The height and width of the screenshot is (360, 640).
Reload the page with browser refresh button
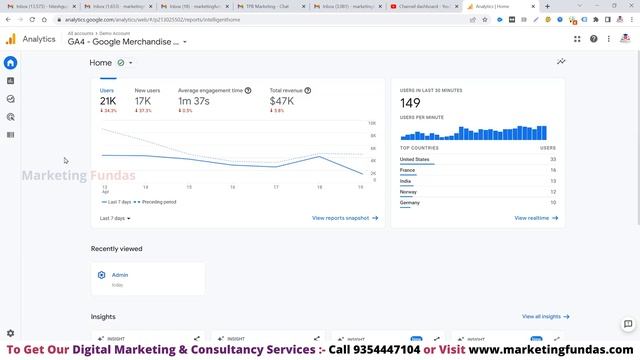(x=32, y=20)
